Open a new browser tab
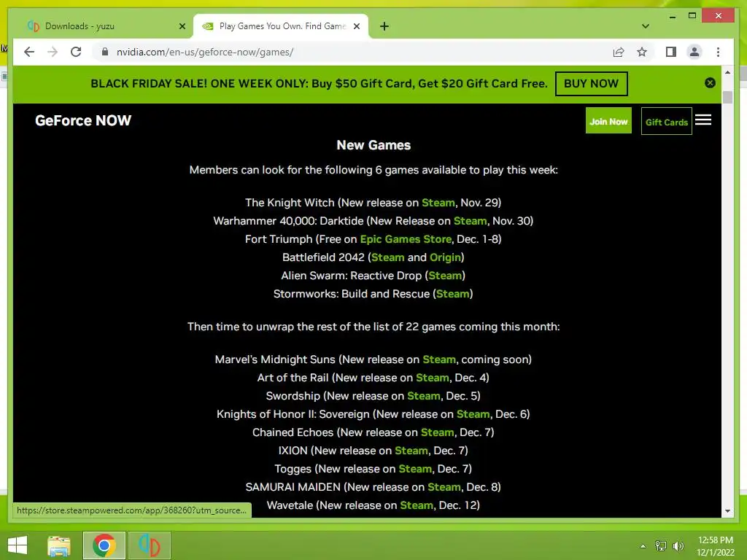This screenshot has height=560, width=747. [384, 26]
